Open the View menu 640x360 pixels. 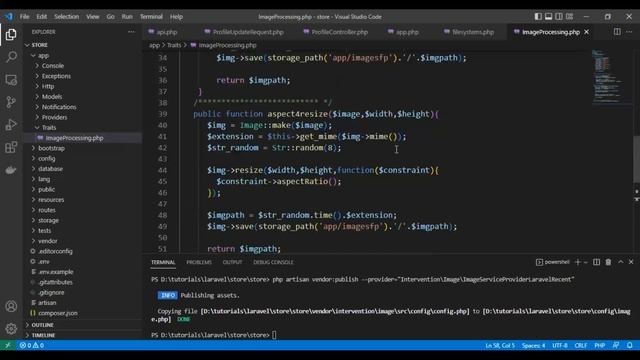point(93,17)
